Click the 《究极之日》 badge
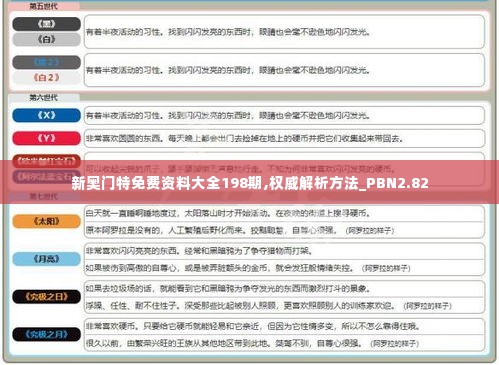 (46, 297)
